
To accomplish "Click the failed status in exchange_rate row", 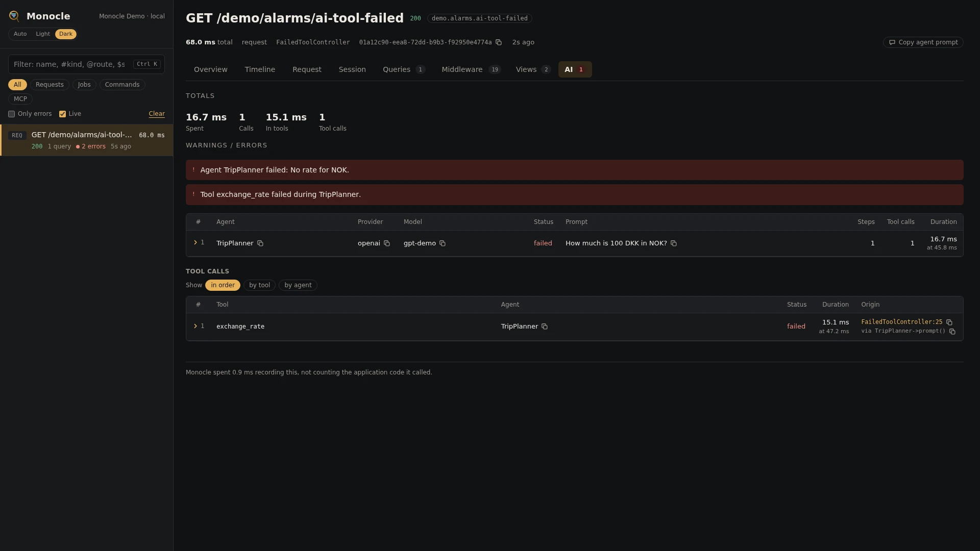I will click(x=796, y=327).
